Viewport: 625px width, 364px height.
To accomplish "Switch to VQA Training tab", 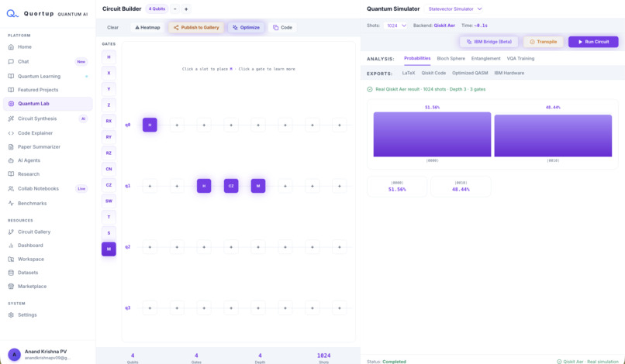I will click(520, 59).
